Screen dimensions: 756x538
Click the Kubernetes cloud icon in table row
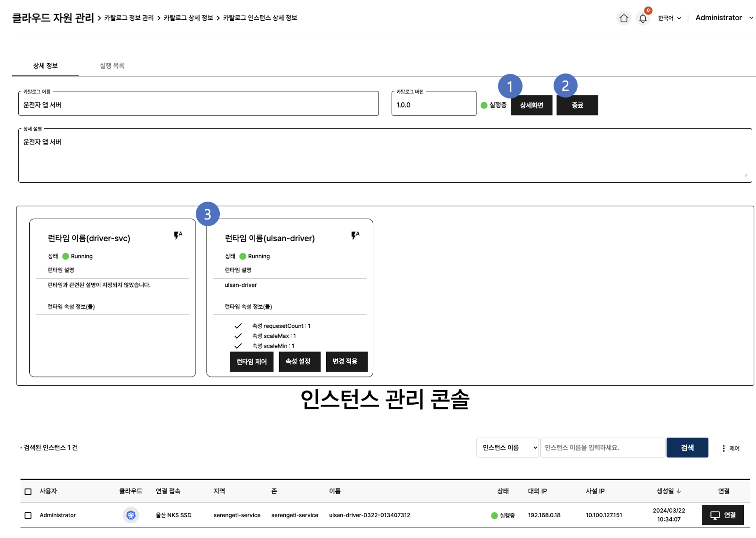click(131, 515)
